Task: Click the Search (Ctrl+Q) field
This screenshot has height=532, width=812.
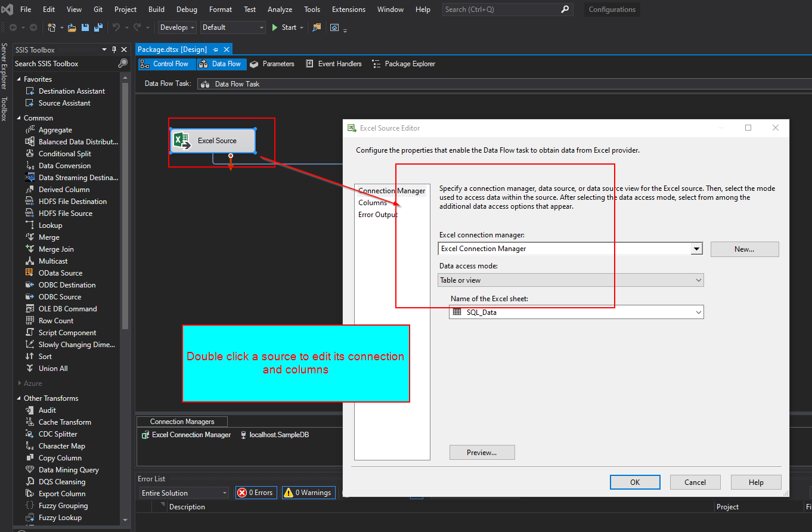Action: tap(508, 10)
